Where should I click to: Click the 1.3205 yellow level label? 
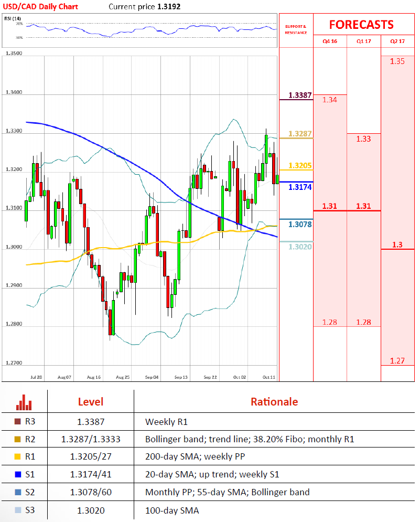click(300, 166)
